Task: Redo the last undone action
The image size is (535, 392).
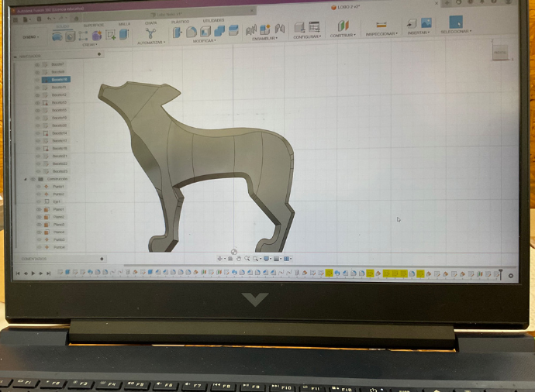Action: pyautogui.click(x=60, y=18)
